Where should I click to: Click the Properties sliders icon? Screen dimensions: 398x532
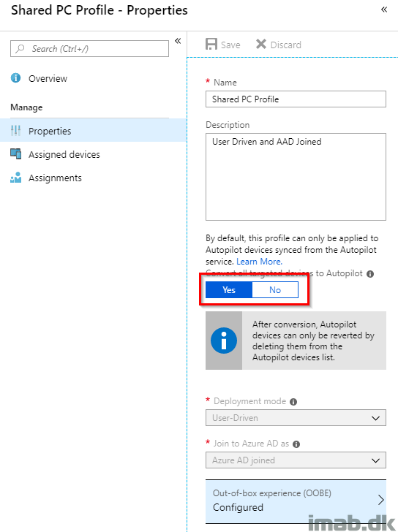15,131
